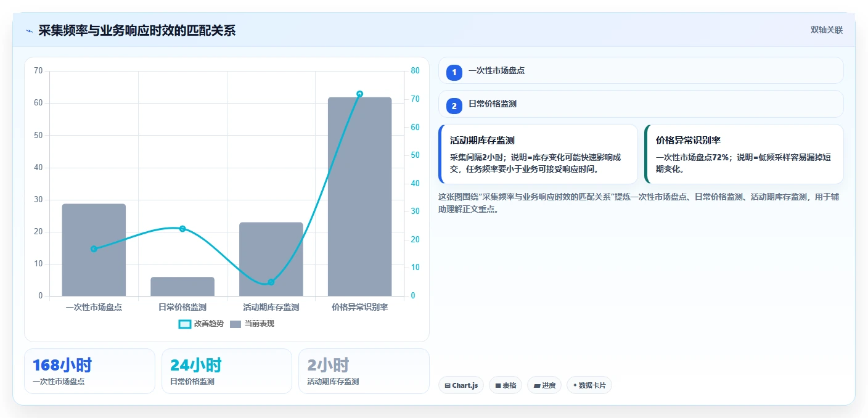Screen dimensions: 868x418
Task: Open the 日常价格监测 list item
Action: [641, 104]
